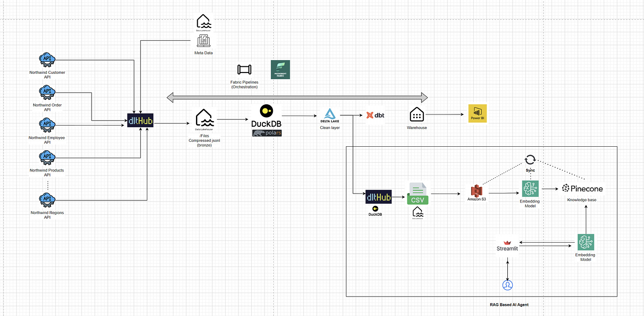Open the Power BI node
644x316 pixels.
pyautogui.click(x=477, y=113)
